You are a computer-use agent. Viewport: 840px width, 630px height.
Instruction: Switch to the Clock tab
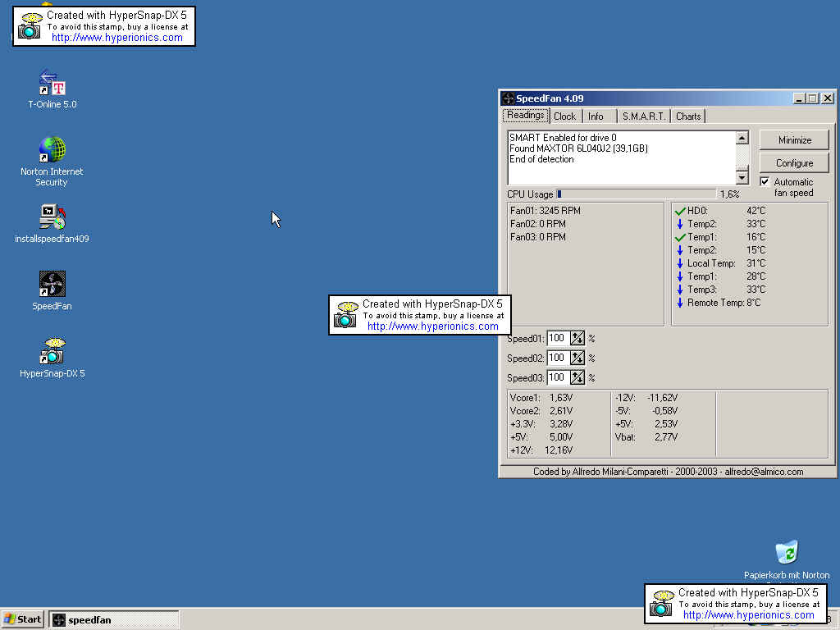pyautogui.click(x=564, y=116)
